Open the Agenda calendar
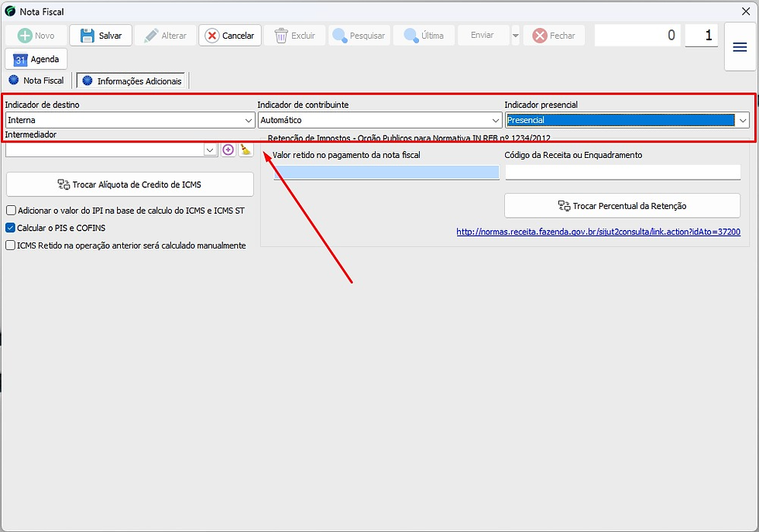 [36, 59]
